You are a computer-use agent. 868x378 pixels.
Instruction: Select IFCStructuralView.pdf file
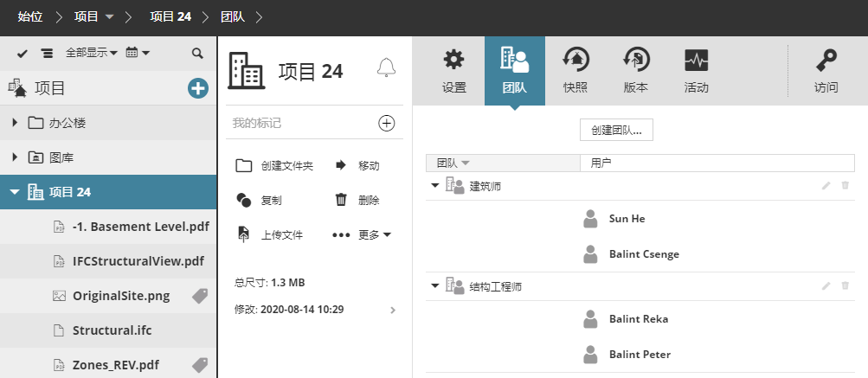click(x=108, y=261)
